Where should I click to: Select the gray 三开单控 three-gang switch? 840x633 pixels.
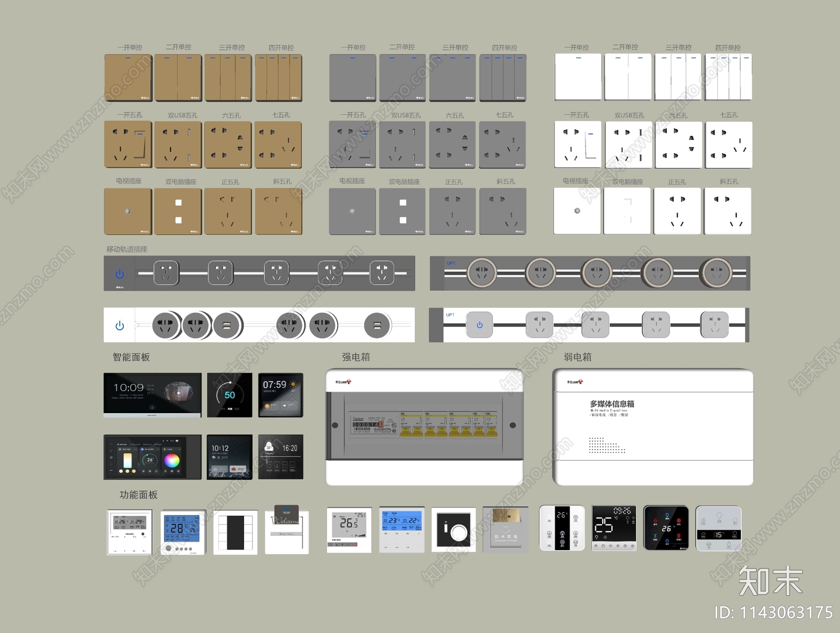pyautogui.click(x=453, y=78)
